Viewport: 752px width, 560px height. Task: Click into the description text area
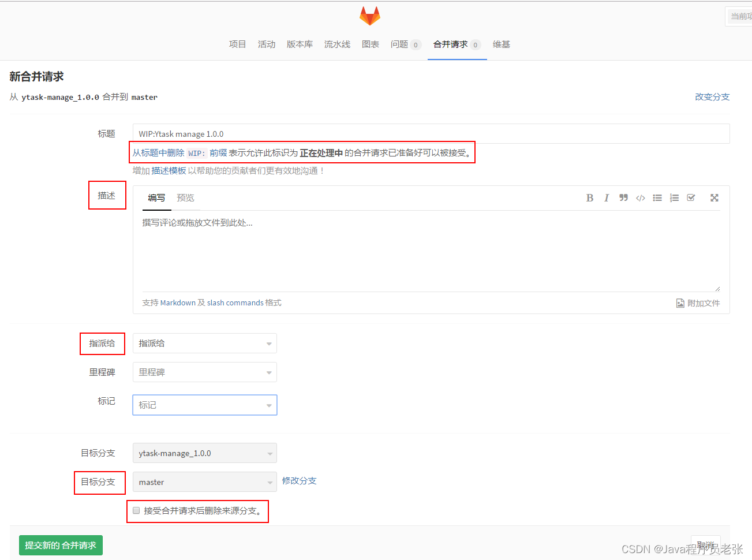coord(431,251)
